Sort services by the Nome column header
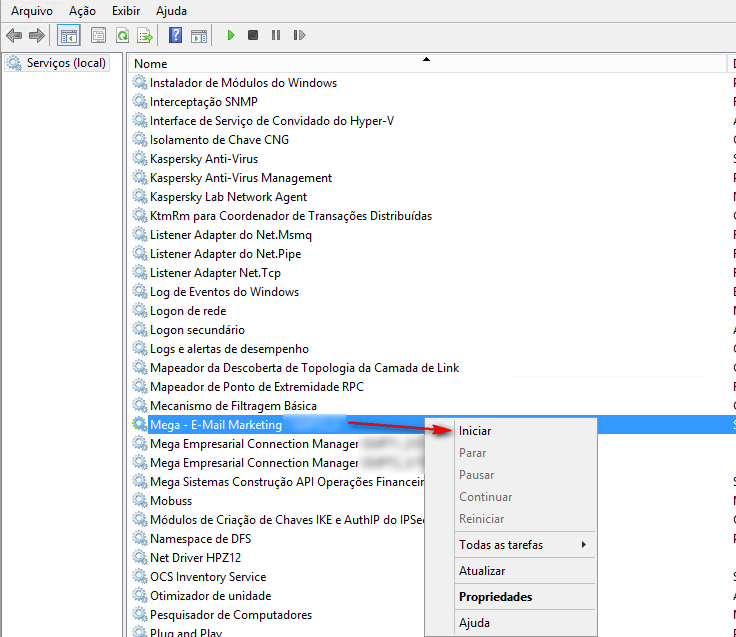This screenshot has width=736, height=637. (x=150, y=64)
